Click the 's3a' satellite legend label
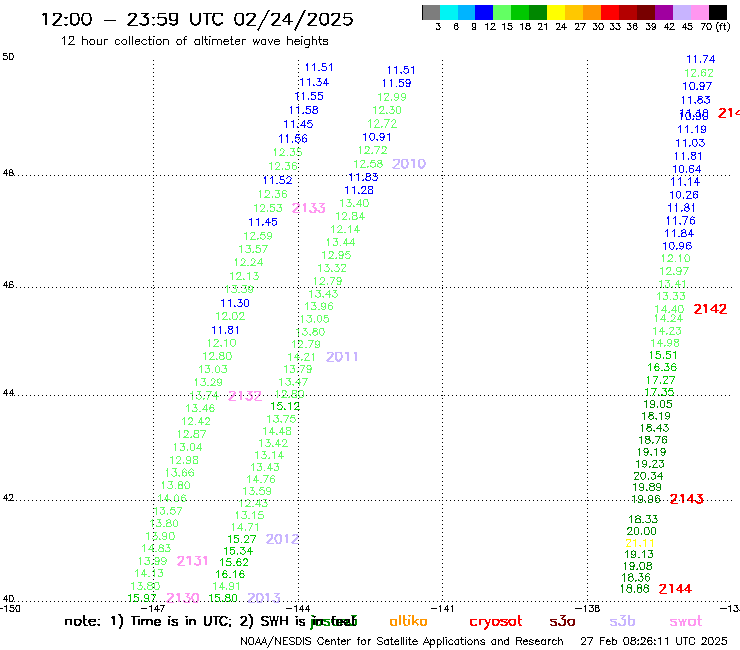 click(562, 621)
